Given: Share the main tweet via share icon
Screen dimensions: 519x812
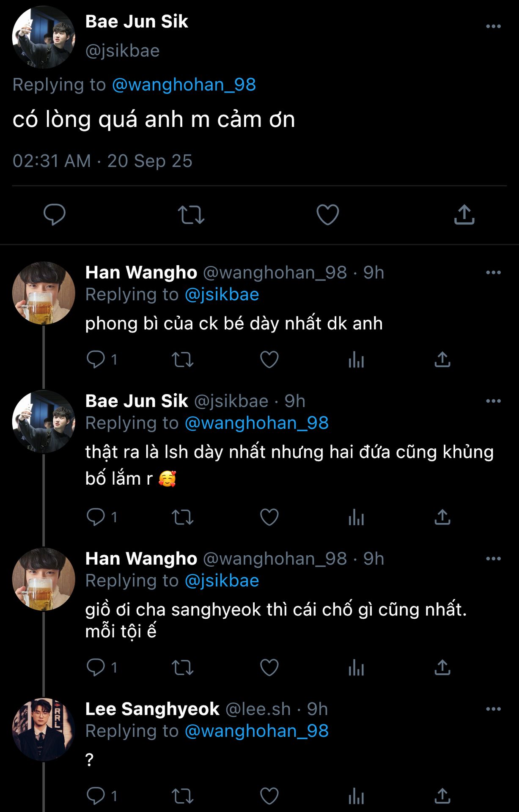Looking at the screenshot, I should [x=464, y=214].
